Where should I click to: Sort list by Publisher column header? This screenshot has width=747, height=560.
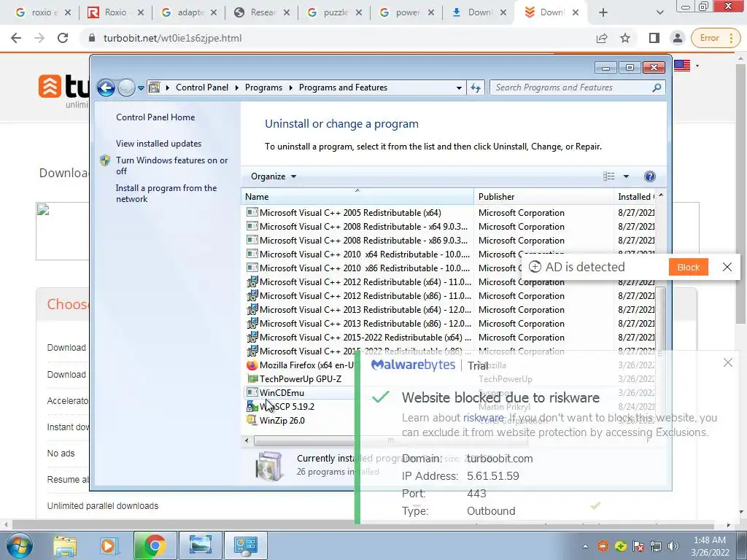[543, 196]
